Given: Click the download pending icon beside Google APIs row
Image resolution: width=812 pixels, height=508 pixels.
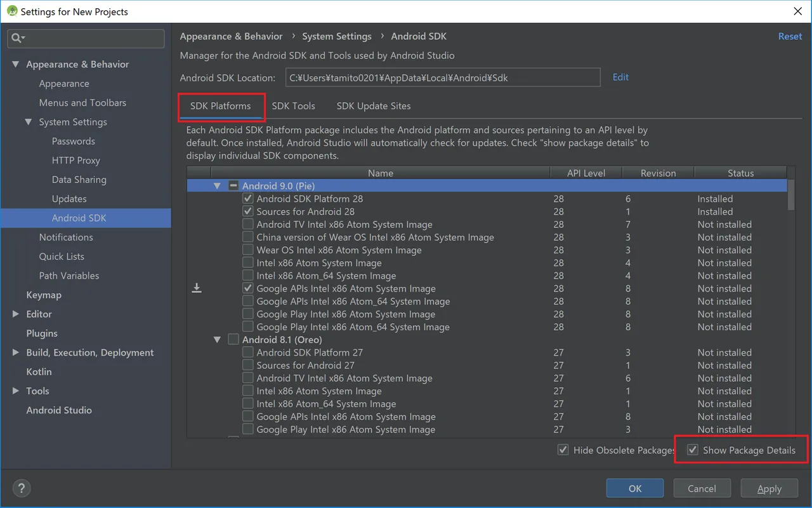Looking at the screenshot, I should (197, 288).
